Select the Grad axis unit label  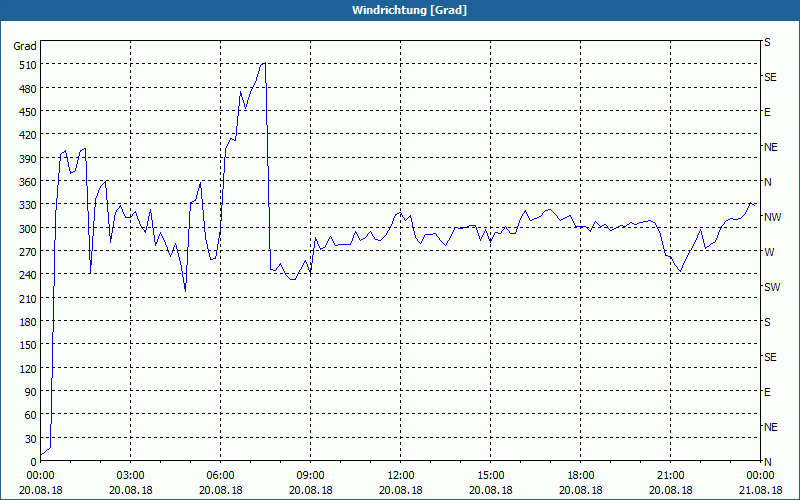(x=25, y=46)
